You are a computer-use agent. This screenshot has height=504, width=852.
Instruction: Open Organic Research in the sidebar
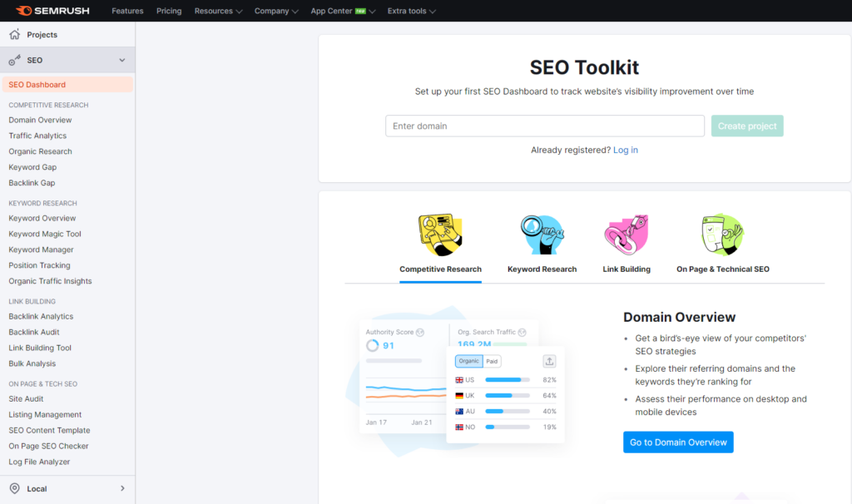click(40, 151)
